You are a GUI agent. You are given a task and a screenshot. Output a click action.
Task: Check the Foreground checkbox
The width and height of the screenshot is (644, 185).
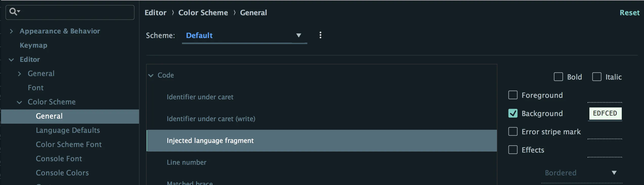click(513, 95)
